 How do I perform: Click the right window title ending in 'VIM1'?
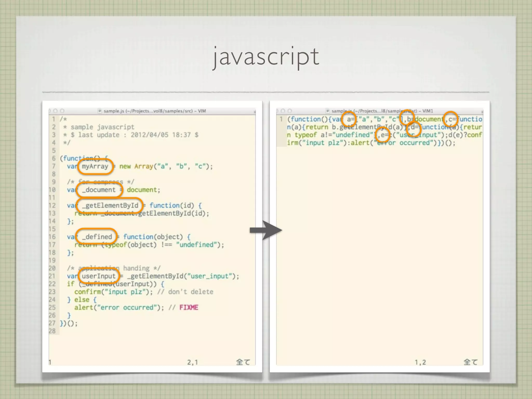click(382, 111)
